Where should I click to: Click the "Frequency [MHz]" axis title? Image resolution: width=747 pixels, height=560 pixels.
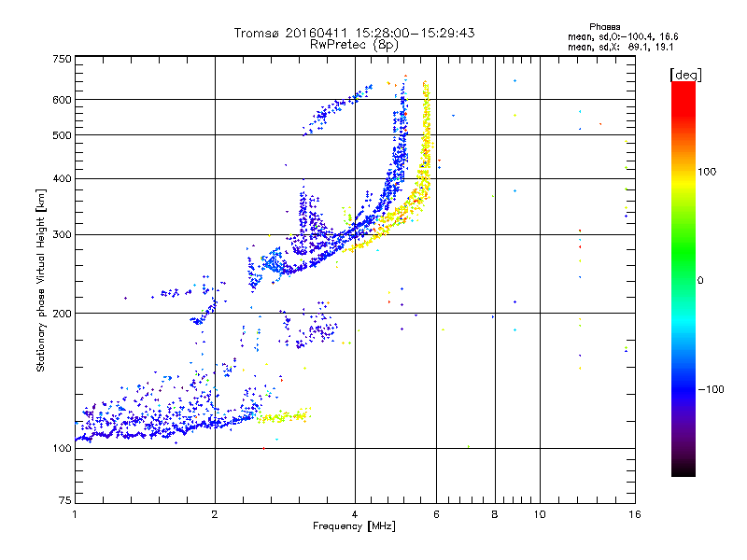(354, 526)
